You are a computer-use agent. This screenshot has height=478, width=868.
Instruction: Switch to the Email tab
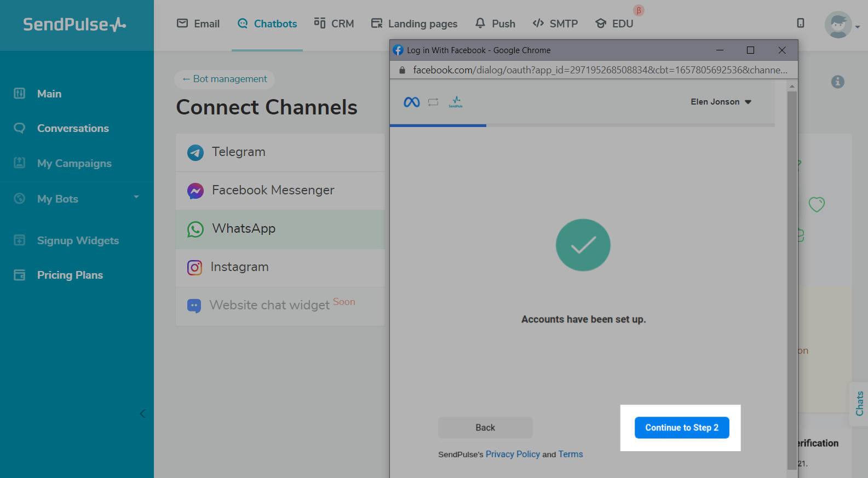(x=198, y=24)
